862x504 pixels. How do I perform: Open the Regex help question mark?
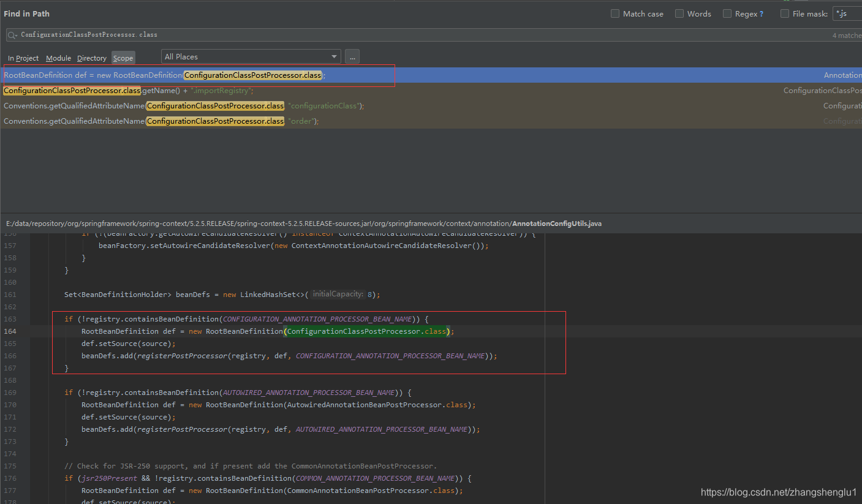coord(762,13)
